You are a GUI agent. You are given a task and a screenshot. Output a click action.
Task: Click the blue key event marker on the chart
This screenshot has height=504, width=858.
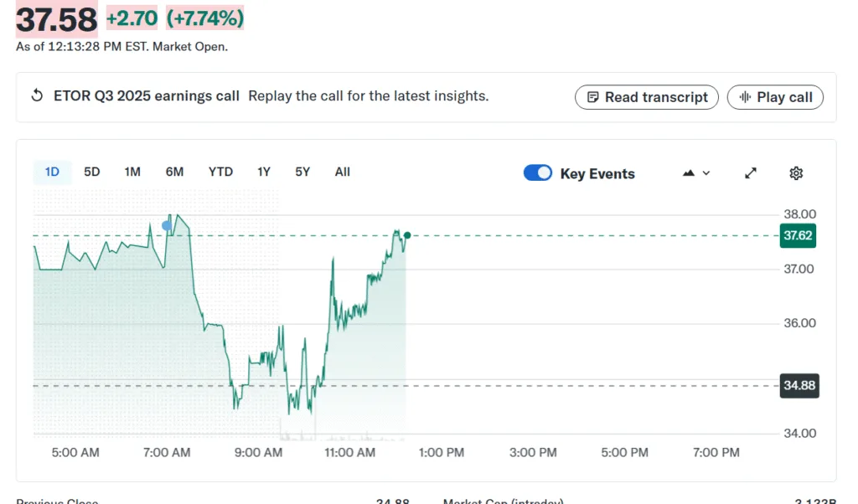[x=168, y=224]
